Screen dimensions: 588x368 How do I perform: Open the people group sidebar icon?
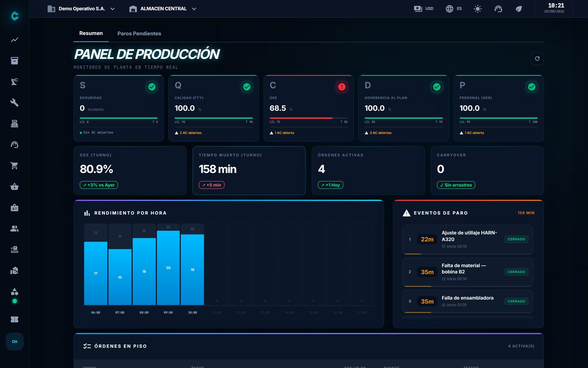point(14,229)
